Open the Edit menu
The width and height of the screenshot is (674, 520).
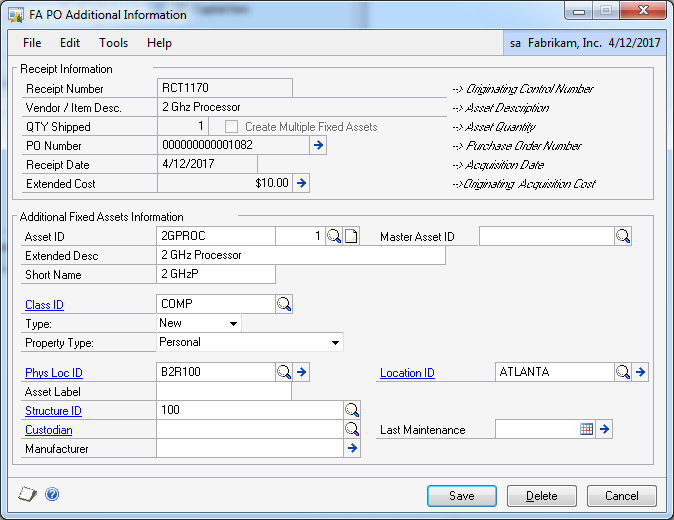[x=70, y=43]
